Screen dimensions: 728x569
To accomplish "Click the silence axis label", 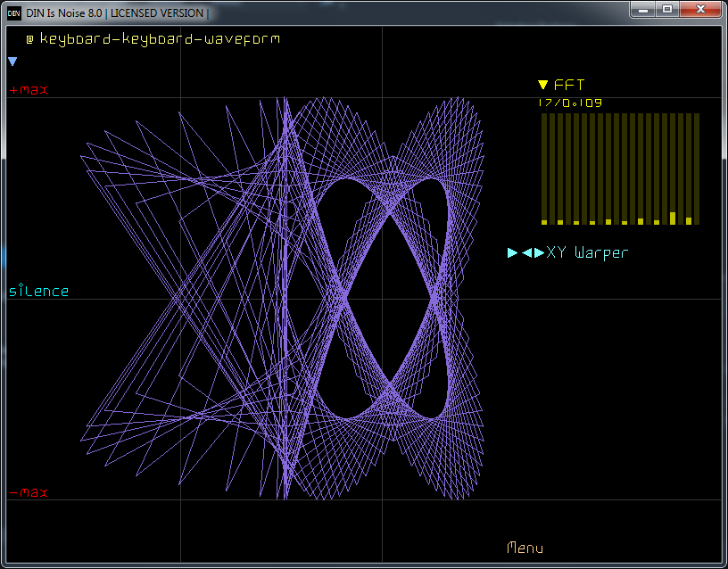I will pos(38,292).
